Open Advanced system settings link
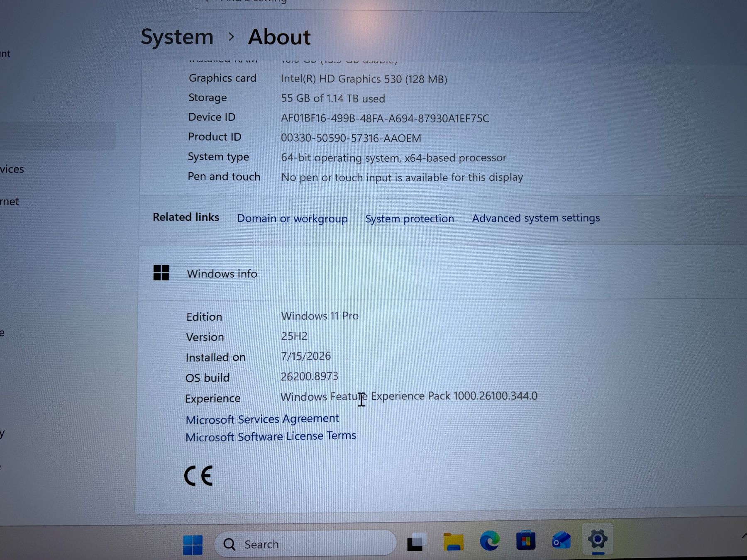747x560 pixels. click(x=536, y=218)
